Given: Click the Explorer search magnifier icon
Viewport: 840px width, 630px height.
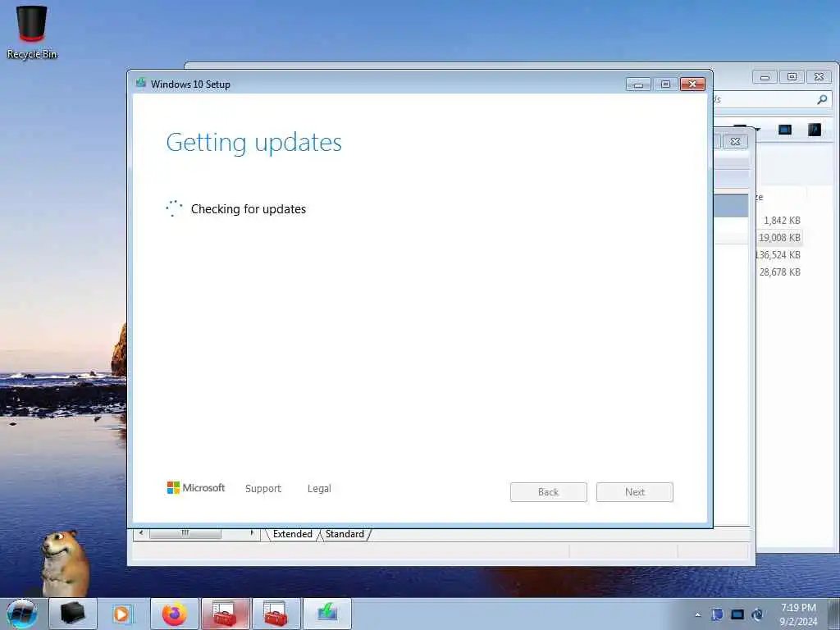Looking at the screenshot, I should click(x=822, y=99).
